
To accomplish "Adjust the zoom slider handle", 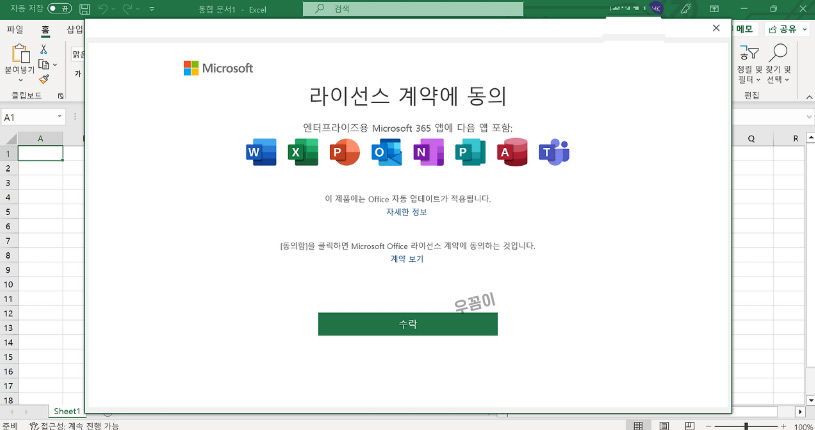I will point(746,426).
